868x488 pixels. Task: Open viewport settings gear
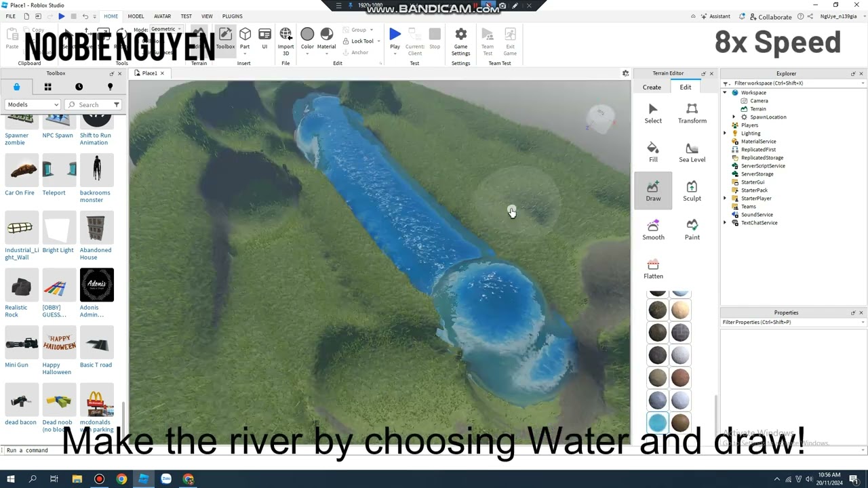click(625, 73)
